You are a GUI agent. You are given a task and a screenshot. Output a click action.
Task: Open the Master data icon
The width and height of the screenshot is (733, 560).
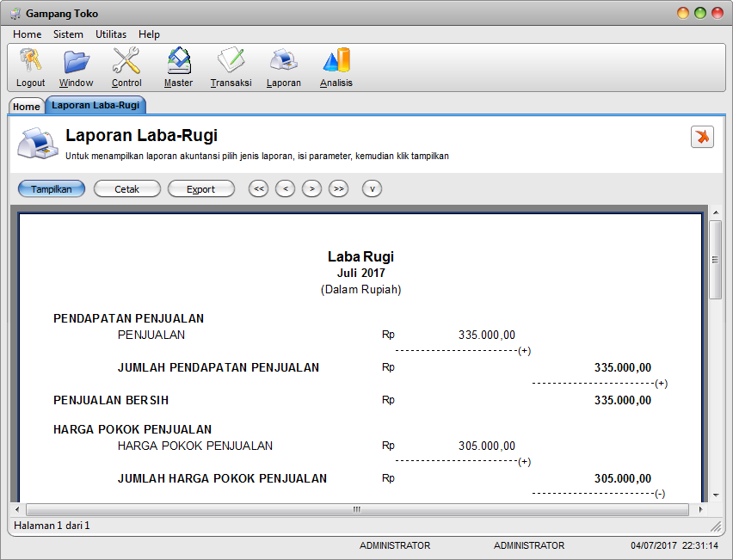tap(179, 60)
